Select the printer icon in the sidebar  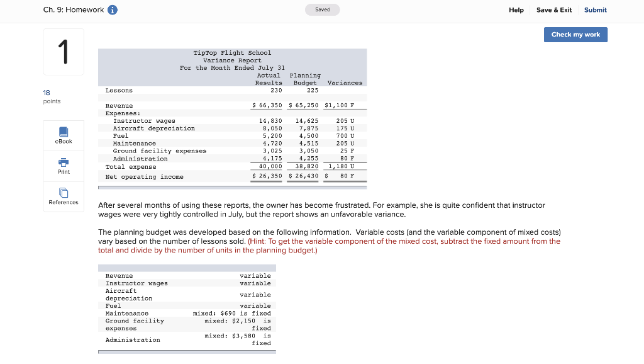point(63,162)
